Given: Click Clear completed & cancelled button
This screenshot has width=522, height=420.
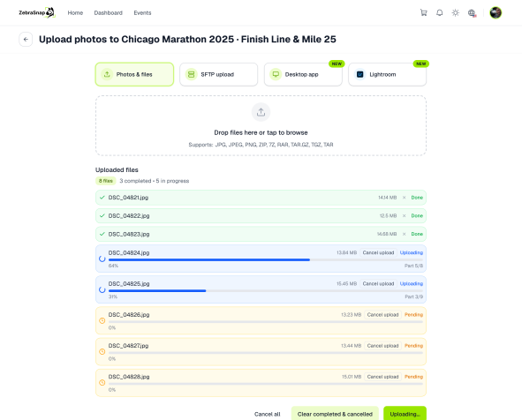Looking at the screenshot, I should 335,414.
